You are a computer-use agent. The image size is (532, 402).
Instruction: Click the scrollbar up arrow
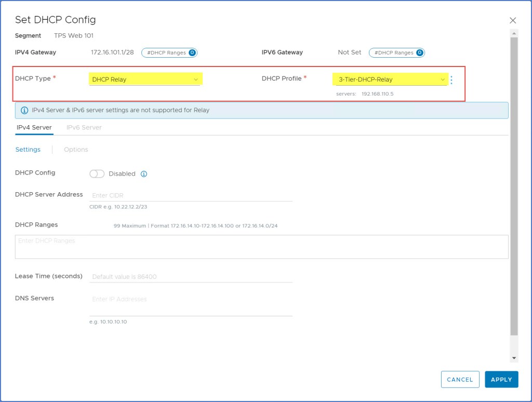[514, 33]
